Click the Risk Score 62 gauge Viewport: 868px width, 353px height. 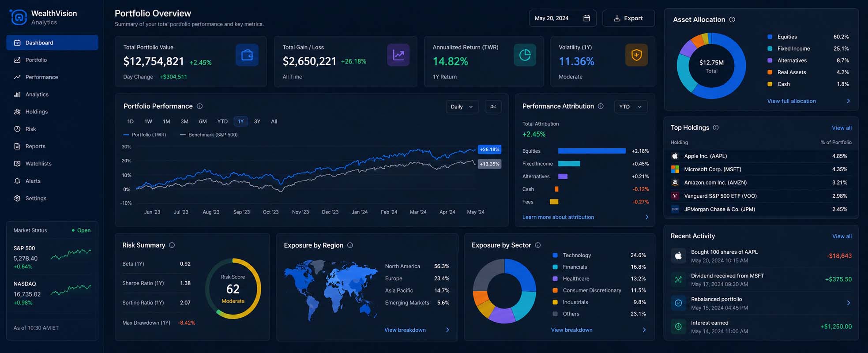coord(233,289)
